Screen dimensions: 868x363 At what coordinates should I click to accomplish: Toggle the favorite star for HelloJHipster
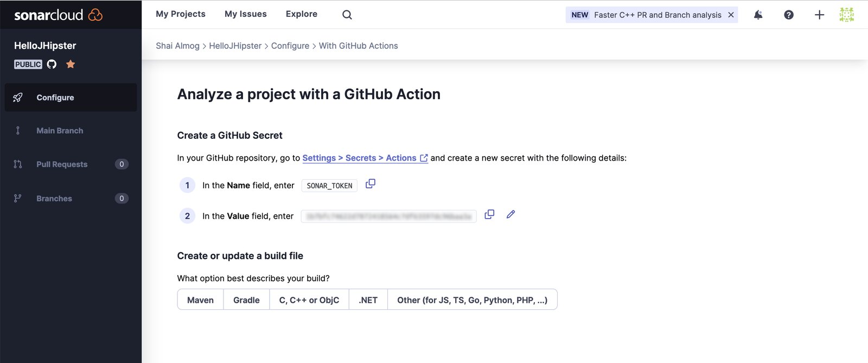pos(71,64)
